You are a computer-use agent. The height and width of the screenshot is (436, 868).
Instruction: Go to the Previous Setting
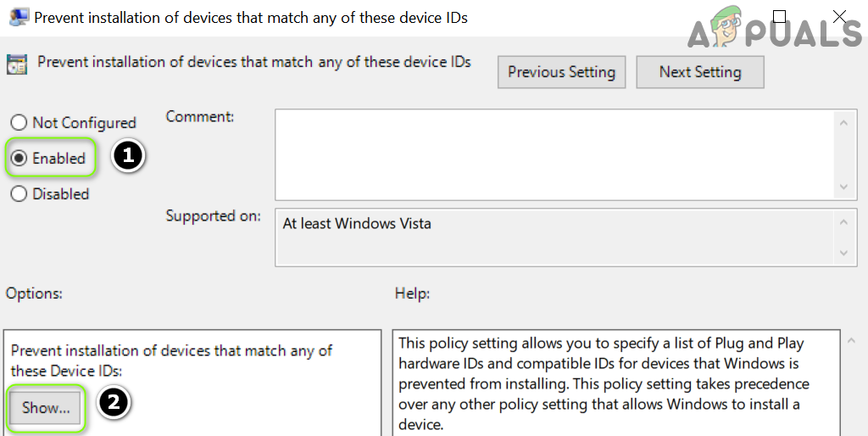pyautogui.click(x=561, y=72)
